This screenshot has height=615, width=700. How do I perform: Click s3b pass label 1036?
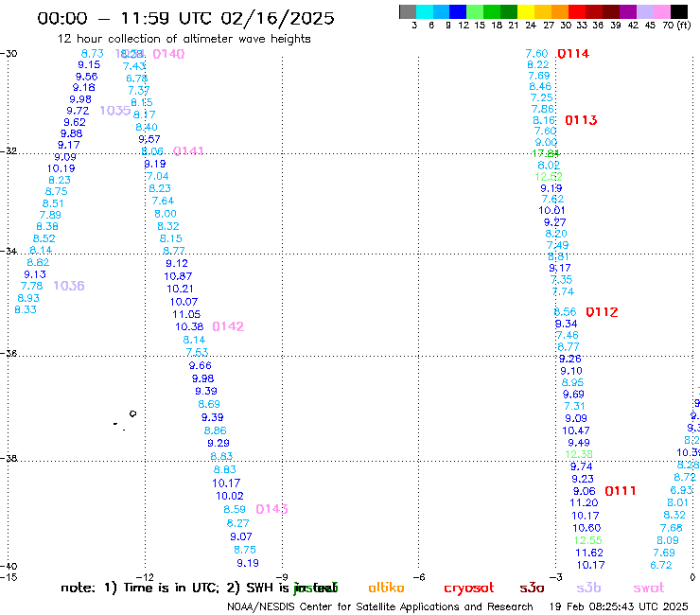pos(69,286)
